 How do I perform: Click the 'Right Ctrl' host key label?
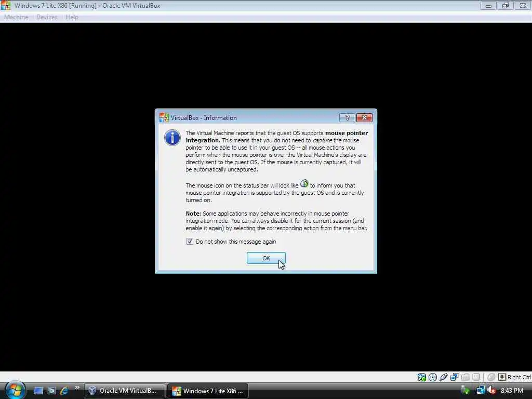(520, 377)
